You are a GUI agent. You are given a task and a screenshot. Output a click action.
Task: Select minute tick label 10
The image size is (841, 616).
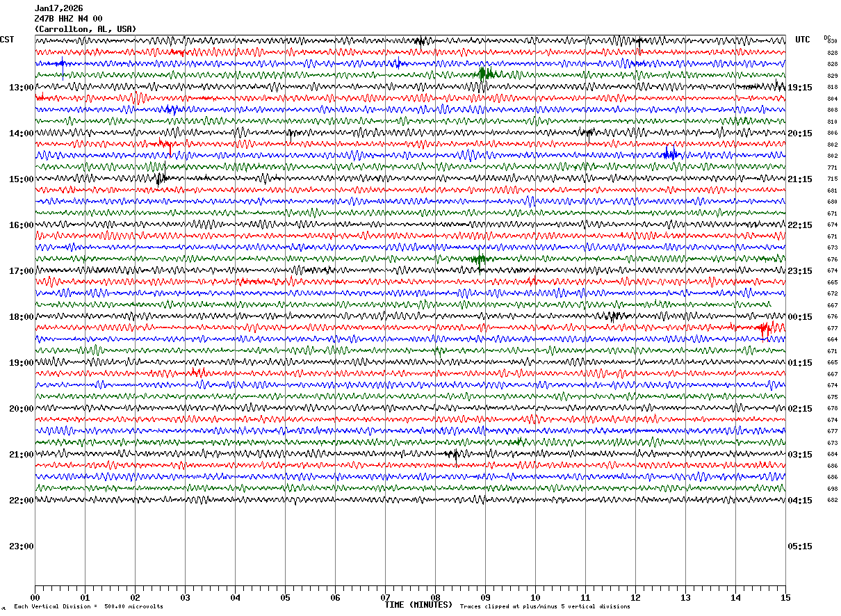pyautogui.click(x=535, y=597)
